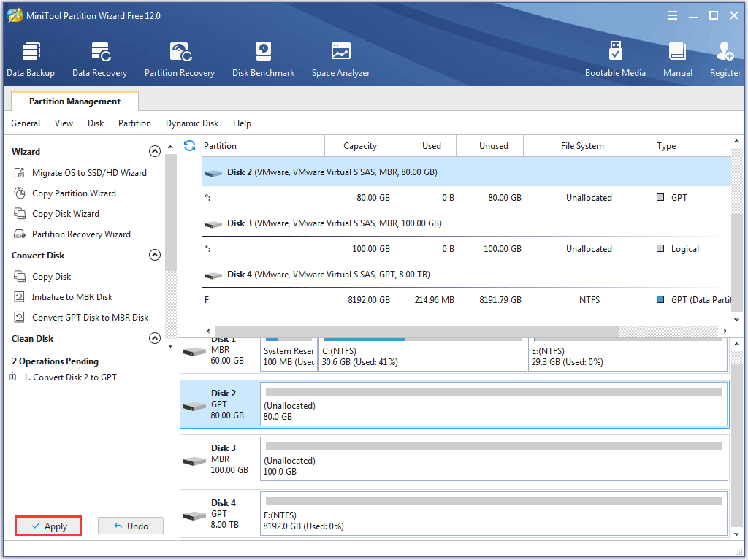Image resolution: width=748 pixels, height=560 pixels.
Task: Select Disk 3 in the disk map
Action: (453, 460)
